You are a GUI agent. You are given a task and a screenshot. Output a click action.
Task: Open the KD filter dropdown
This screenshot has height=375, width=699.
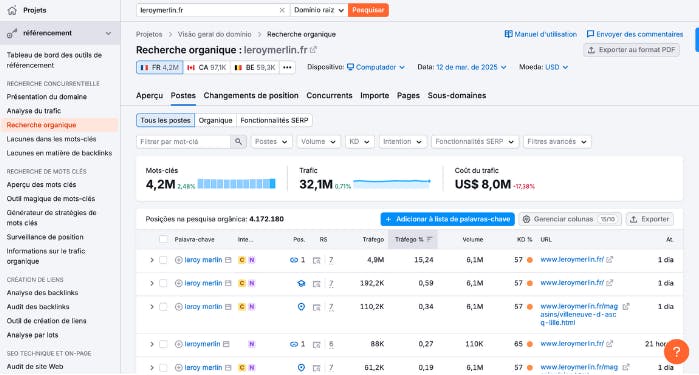[359, 141]
